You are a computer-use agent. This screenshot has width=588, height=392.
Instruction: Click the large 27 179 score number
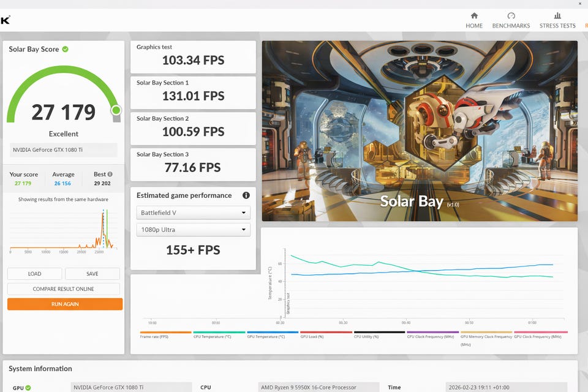(63, 112)
